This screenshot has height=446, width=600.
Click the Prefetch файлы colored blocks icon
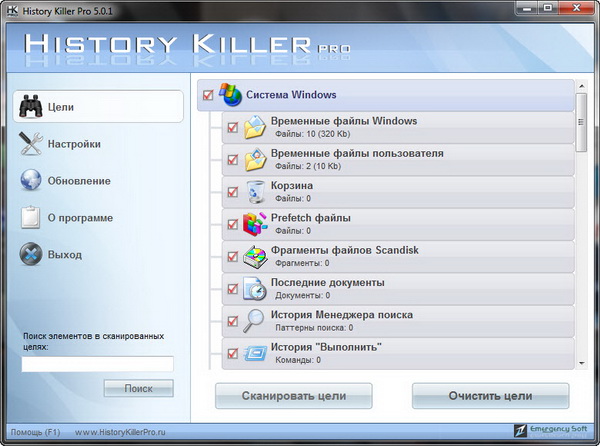coord(255,224)
